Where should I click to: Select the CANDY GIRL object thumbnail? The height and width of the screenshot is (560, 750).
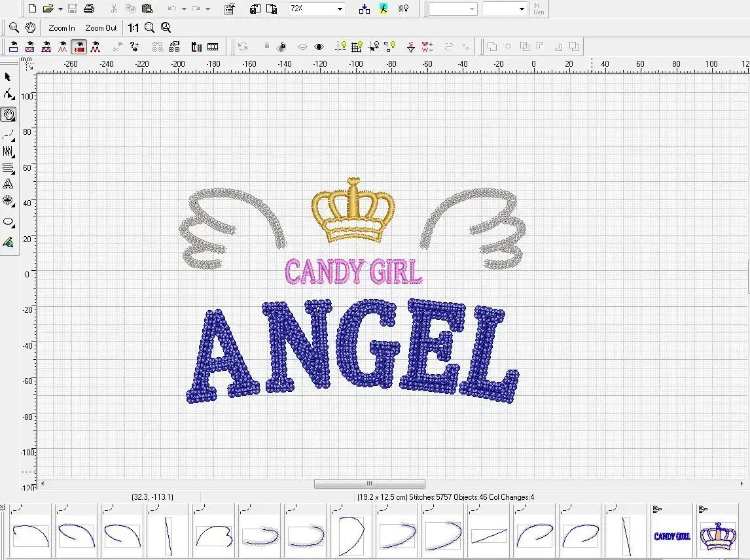point(671,536)
